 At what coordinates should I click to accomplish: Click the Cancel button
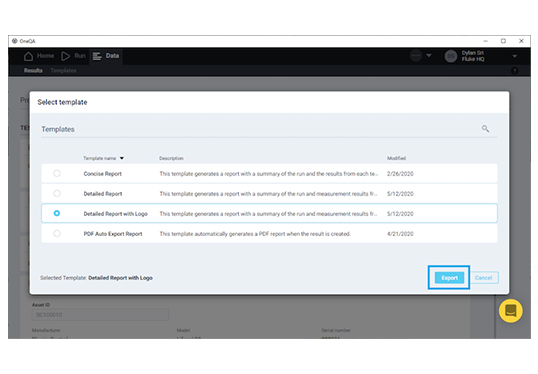point(483,278)
